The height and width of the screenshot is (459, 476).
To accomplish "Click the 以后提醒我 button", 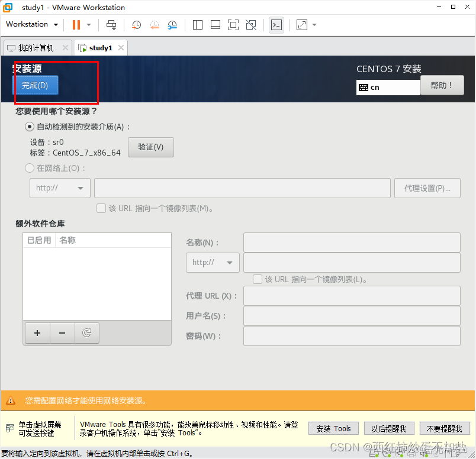I will click(x=389, y=428).
